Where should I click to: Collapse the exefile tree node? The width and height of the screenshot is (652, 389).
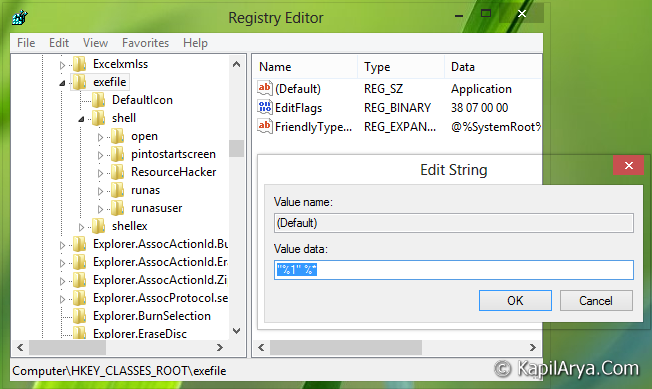tap(62, 83)
